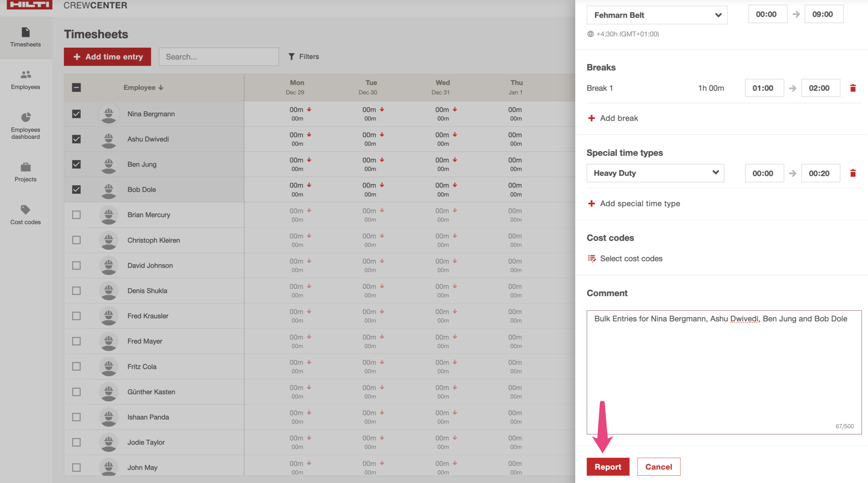Select Brian Mercury's checkbox
This screenshot has height=483, width=868.
(77, 215)
